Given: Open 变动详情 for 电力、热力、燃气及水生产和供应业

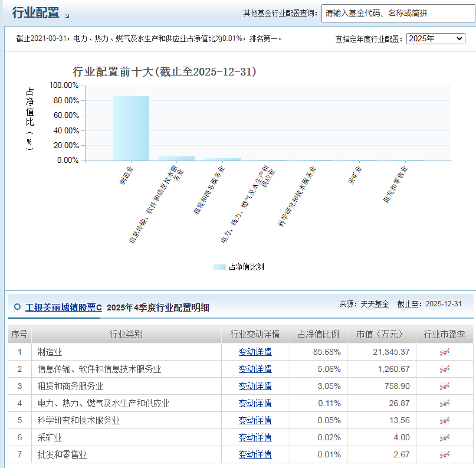Looking at the screenshot, I should tap(255, 403).
